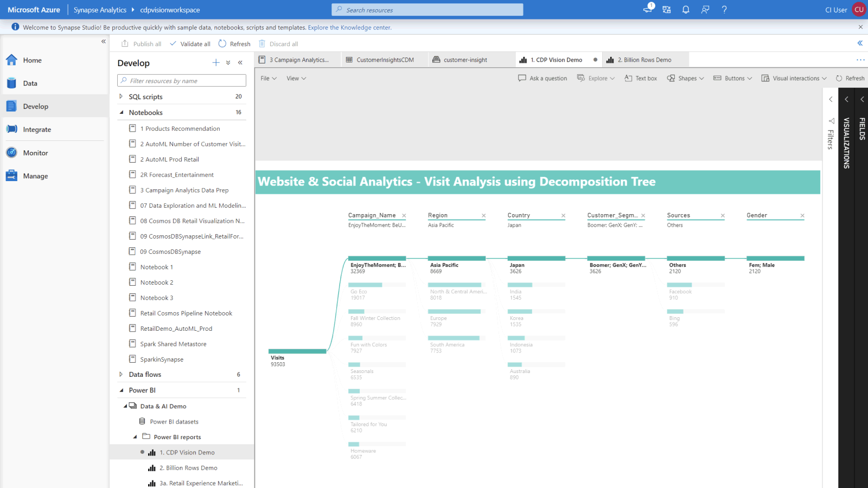Open the Explore dropdown
The width and height of the screenshot is (868, 488).
click(596, 79)
